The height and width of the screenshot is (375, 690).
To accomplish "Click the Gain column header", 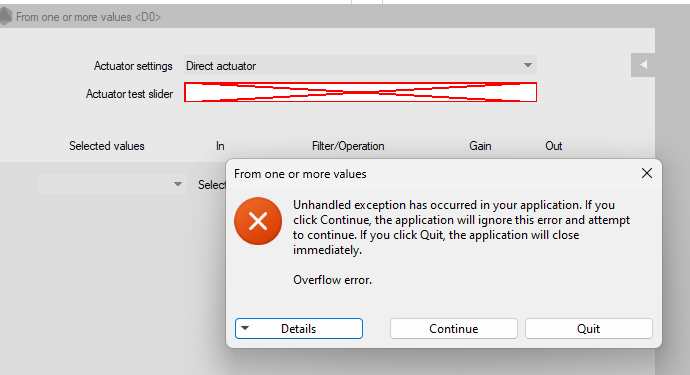I will pos(480,146).
